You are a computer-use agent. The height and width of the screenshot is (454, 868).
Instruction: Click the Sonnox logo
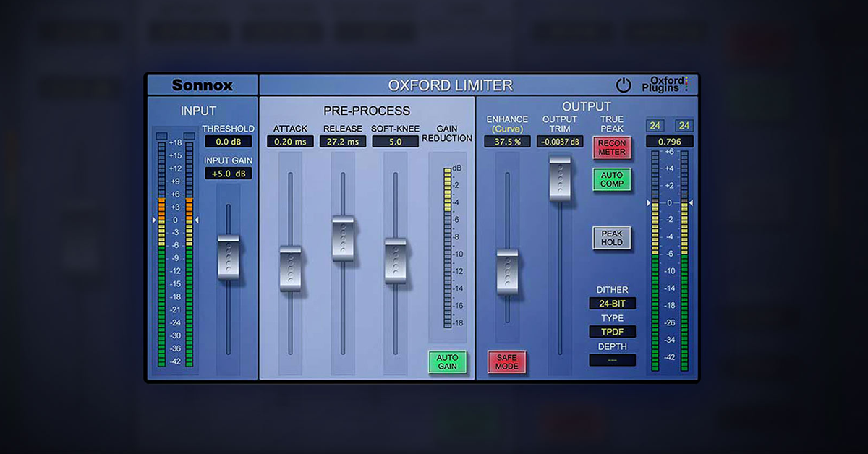(203, 85)
